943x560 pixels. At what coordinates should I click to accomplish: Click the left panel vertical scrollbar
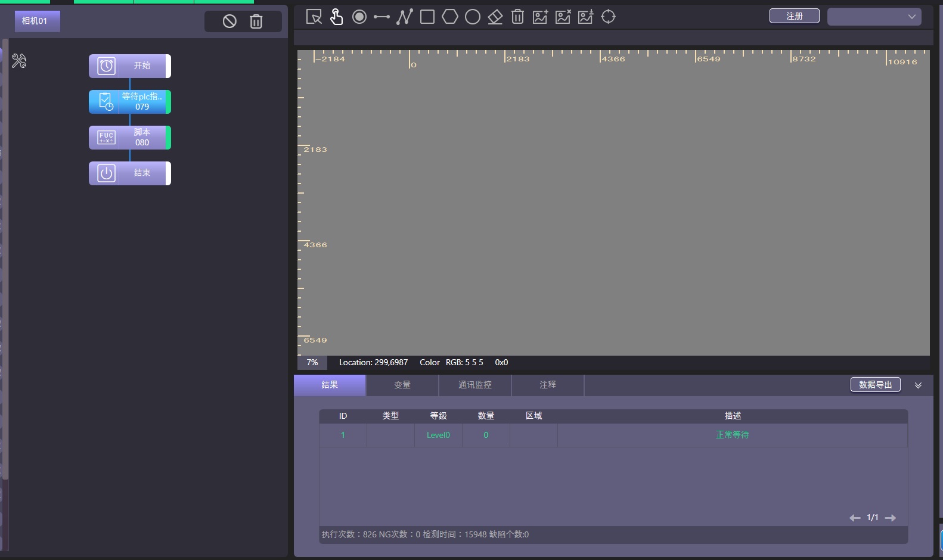(5, 259)
